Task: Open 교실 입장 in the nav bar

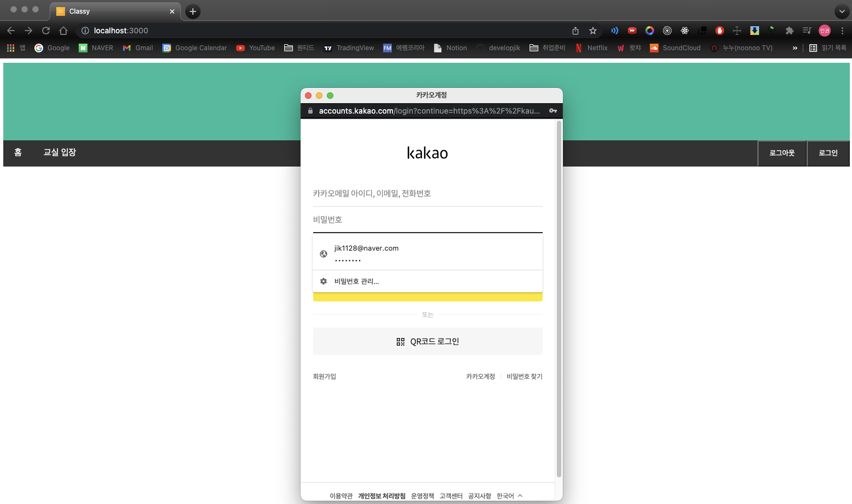Action: click(60, 152)
